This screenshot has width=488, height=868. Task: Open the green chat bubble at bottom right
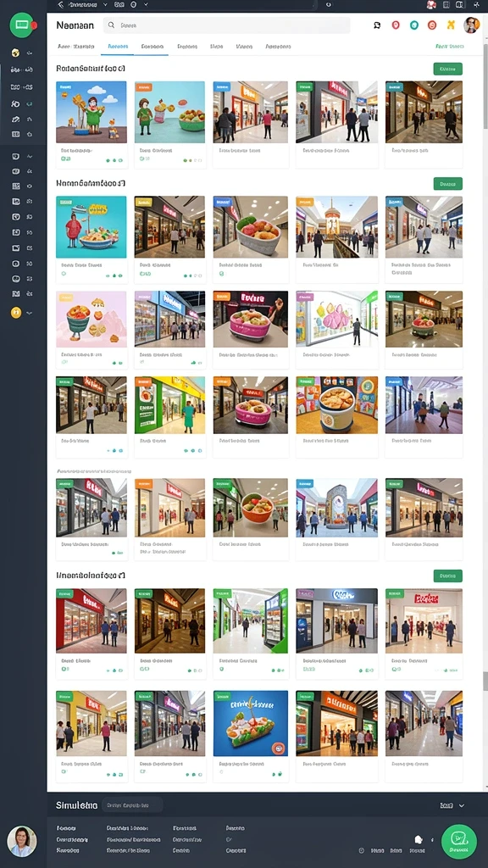click(x=458, y=842)
